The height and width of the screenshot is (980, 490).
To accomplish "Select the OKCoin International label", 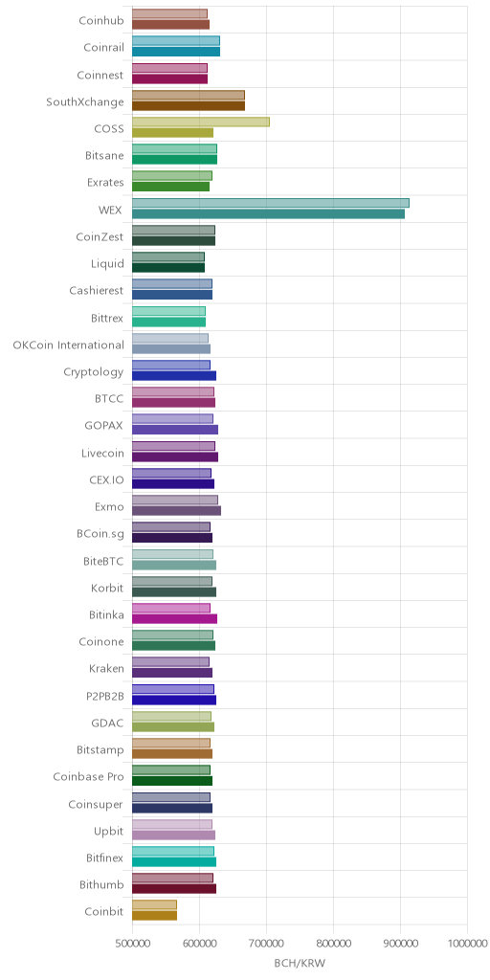I will [69, 345].
